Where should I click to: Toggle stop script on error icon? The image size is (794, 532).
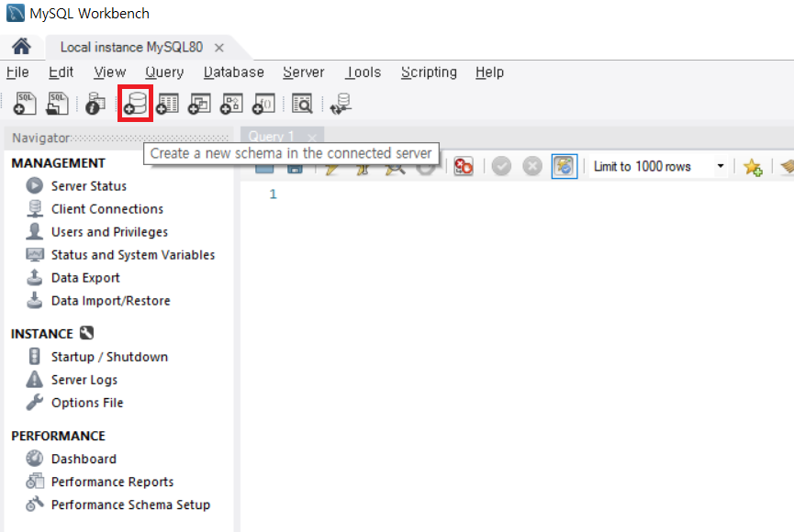tap(464, 166)
